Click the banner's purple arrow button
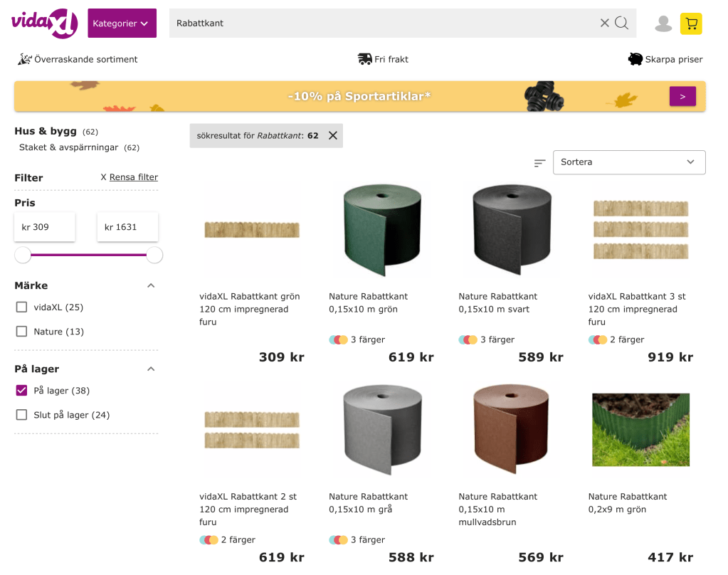The image size is (728, 575). click(x=682, y=96)
